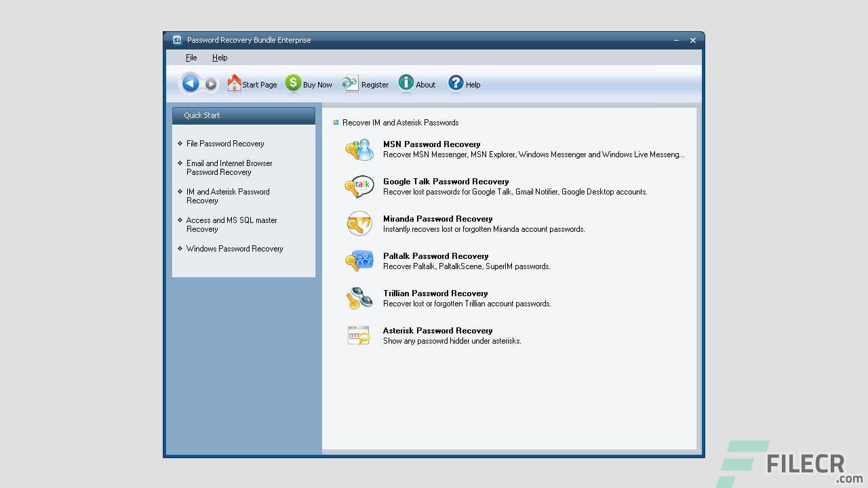Select File Password Recovery in Quick Start
Viewport: 868px width, 488px height.
tap(224, 143)
